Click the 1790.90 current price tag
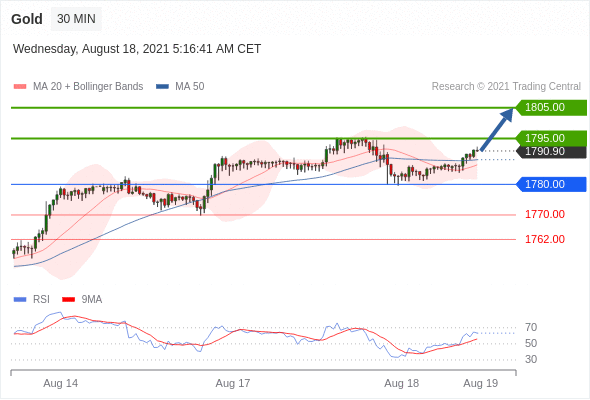The image size is (590, 400). pos(551,152)
